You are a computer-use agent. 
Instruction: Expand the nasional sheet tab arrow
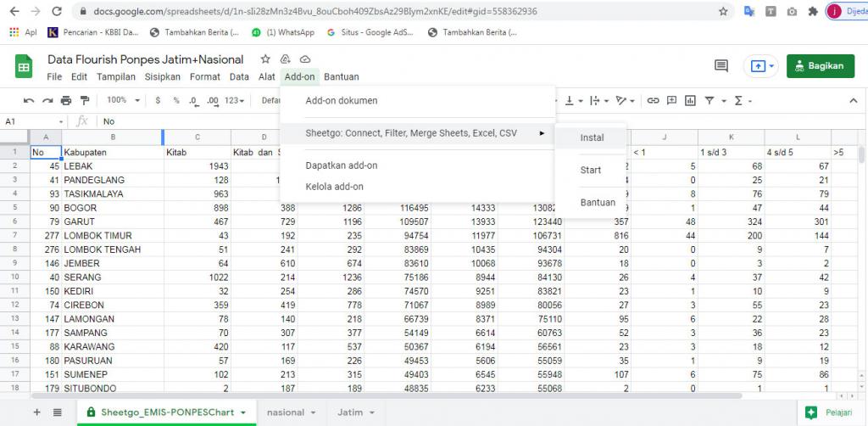pos(314,412)
